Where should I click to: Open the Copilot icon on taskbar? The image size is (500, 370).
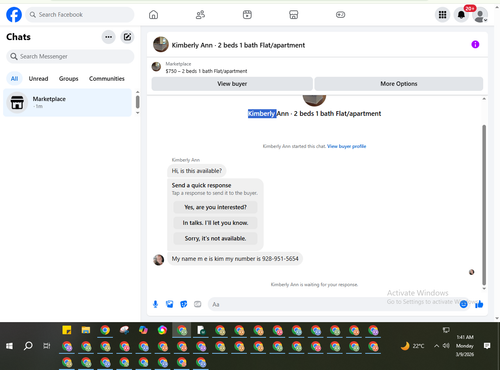click(x=143, y=330)
